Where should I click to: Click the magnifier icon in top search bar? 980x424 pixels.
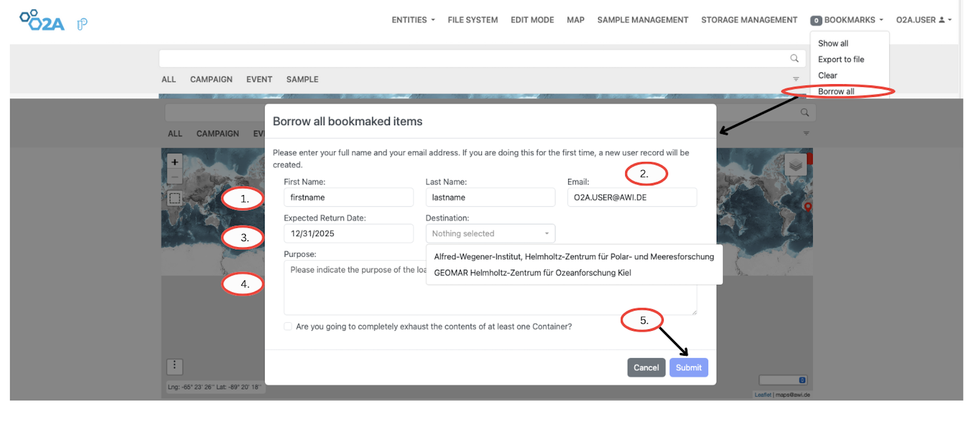pos(794,58)
